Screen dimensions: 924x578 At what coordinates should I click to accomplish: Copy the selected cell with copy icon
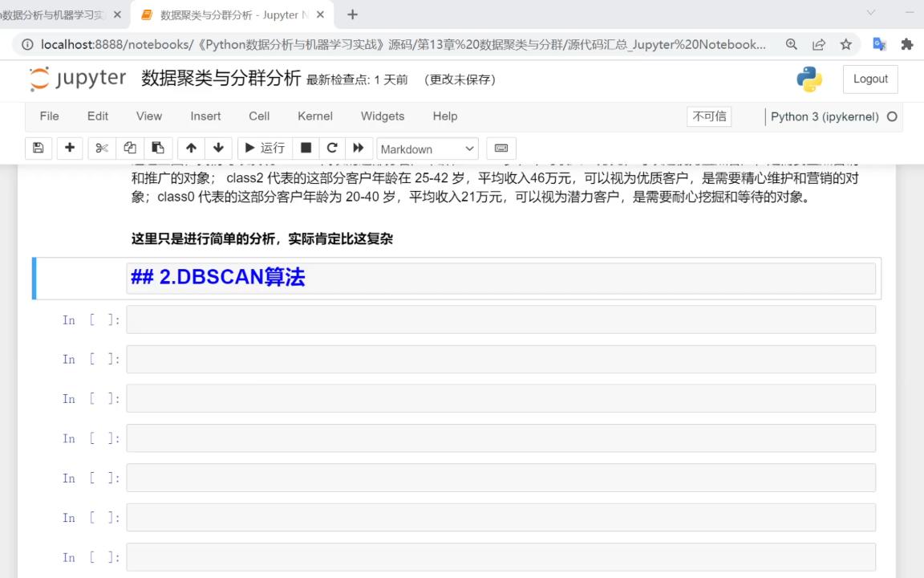129,148
